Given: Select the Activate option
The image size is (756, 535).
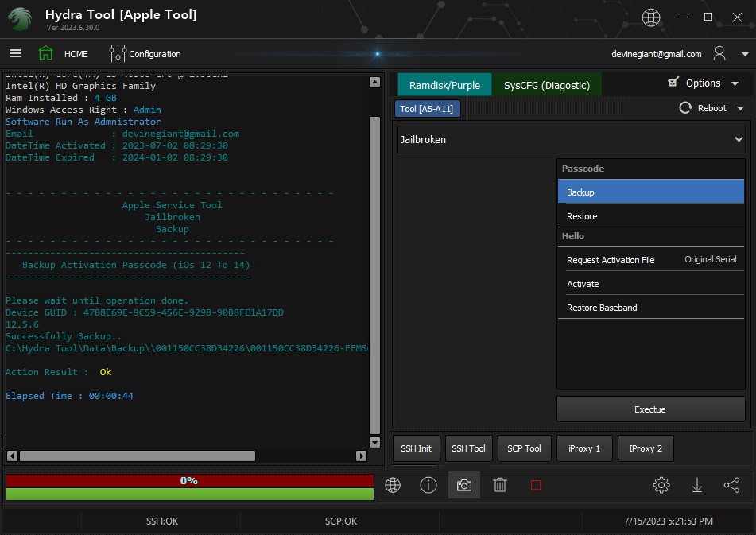Looking at the screenshot, I should 651,284.
